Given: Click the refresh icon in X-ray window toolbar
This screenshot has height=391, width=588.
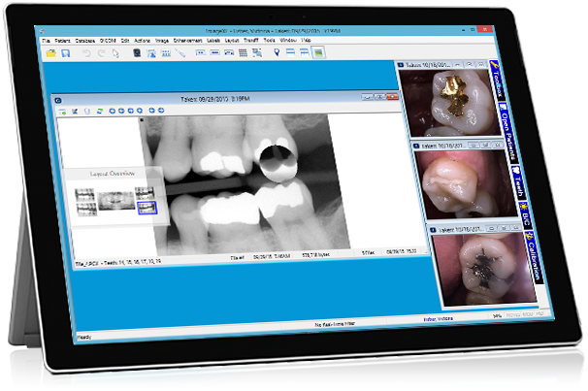Looking at the screenshot, I should click(x=98, y=111).
